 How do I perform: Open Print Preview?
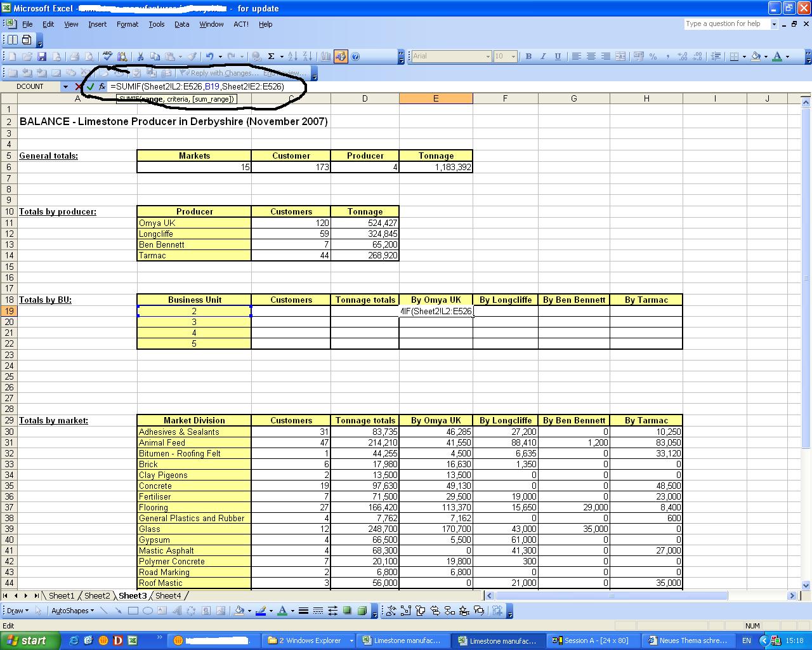89,56
